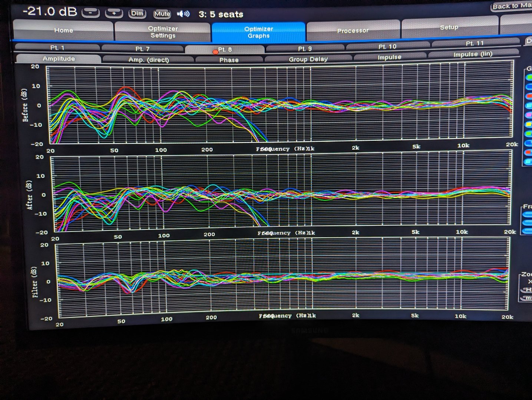Toggle the yellow curve in the legend
Image resolution: width=532 pixels, height=400 pixels.
coord(529,124)
